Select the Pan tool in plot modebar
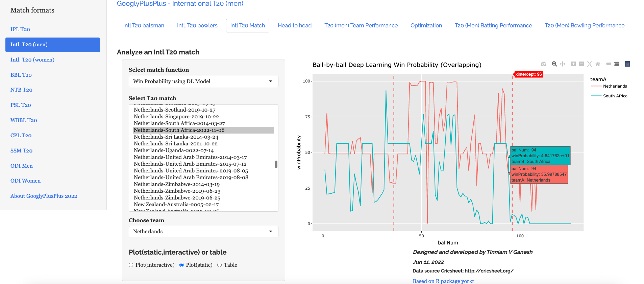Image resolution: width=644 pixels, height=284 pixels. (x=563, y=64)
